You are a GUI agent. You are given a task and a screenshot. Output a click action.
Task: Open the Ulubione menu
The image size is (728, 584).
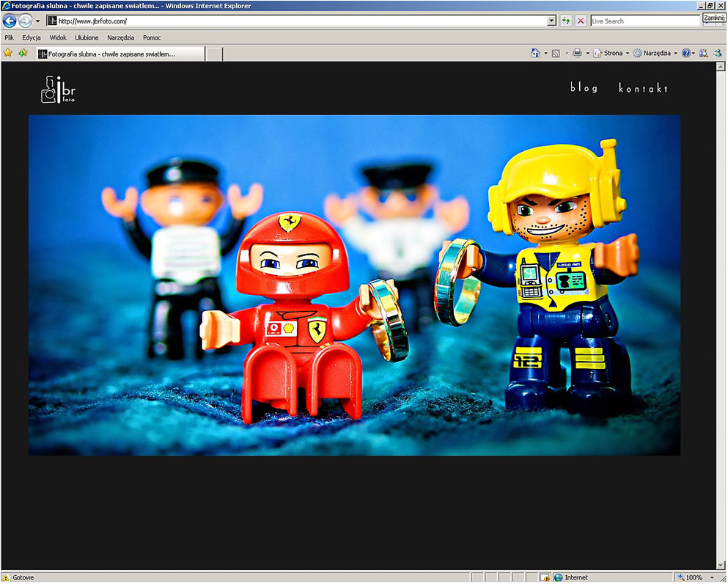point(87,37)
